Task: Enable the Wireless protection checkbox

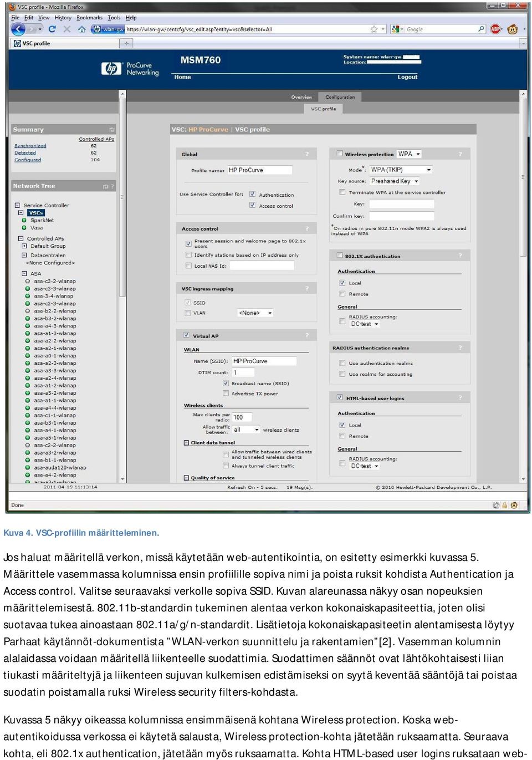Action: click(339, 154)
